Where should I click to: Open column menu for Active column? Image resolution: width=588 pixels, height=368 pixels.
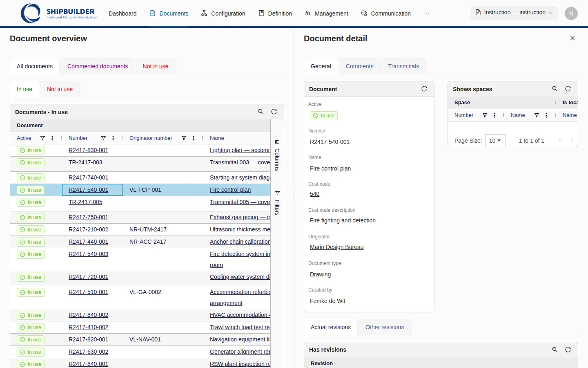(x=52, y=138)
